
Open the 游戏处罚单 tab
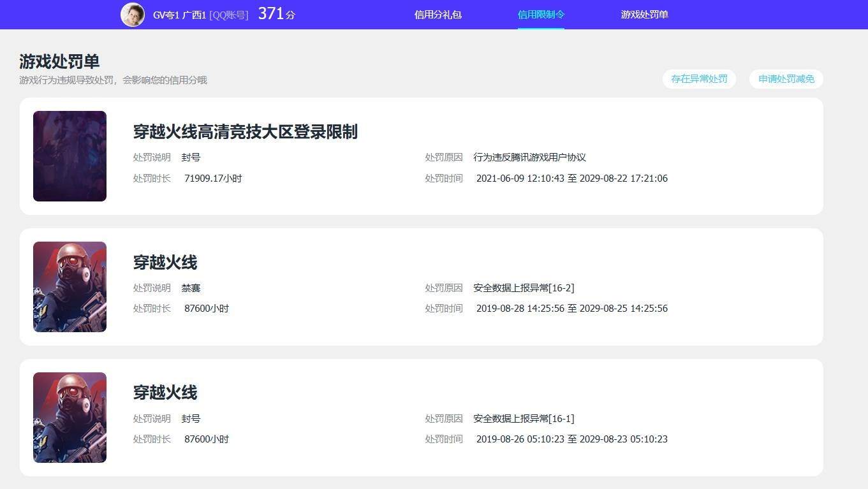[x=644, y=15]
